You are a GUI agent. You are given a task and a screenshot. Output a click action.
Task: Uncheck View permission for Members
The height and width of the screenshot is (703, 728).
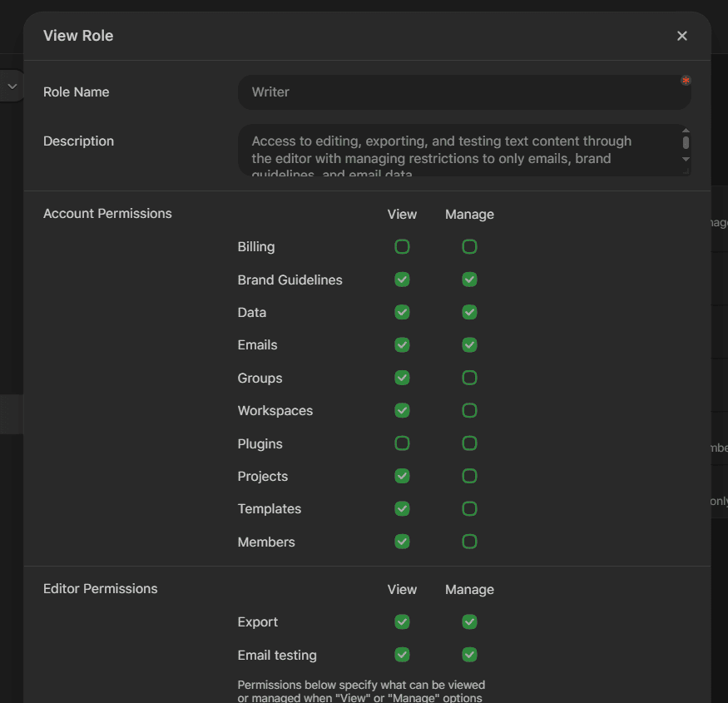point(402,542)
